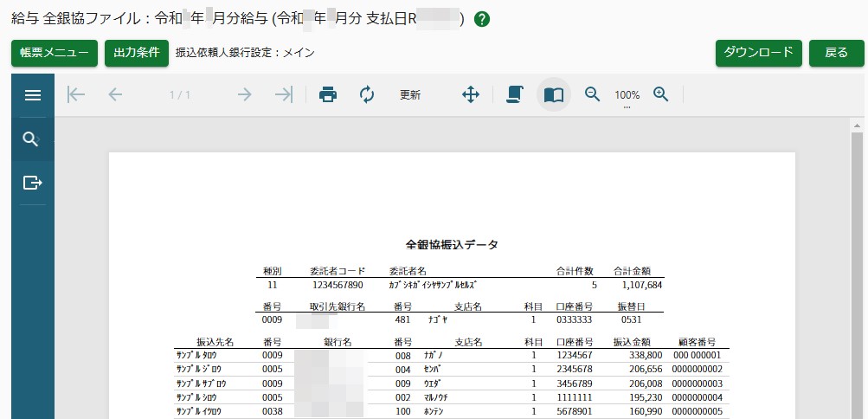
Task: Open the search panel in sidebar
Action: point(30,139)
